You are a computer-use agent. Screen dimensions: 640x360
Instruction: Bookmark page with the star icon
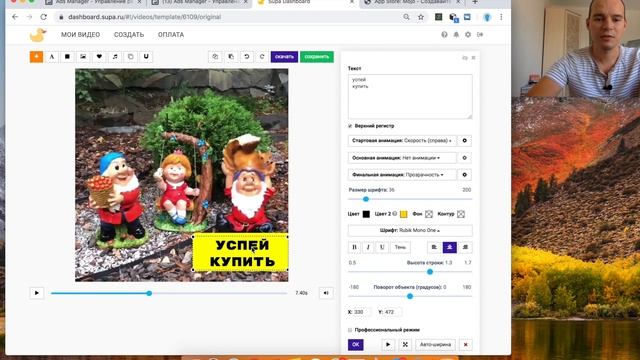point(421,17)
